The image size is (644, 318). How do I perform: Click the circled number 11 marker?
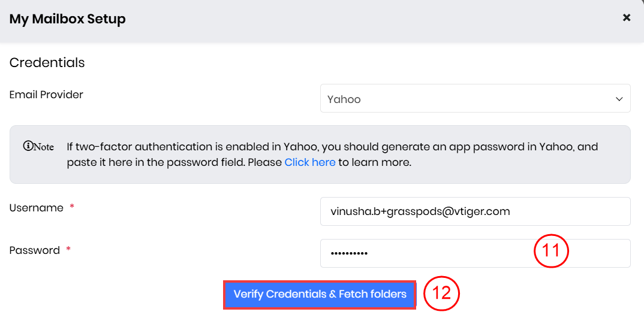[x=550, y=250]
